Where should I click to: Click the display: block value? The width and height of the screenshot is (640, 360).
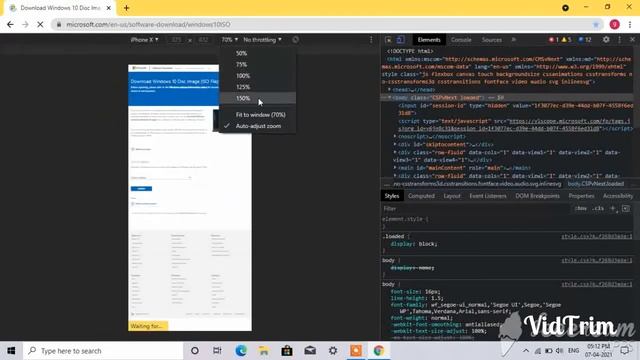[x=428, y=244]
